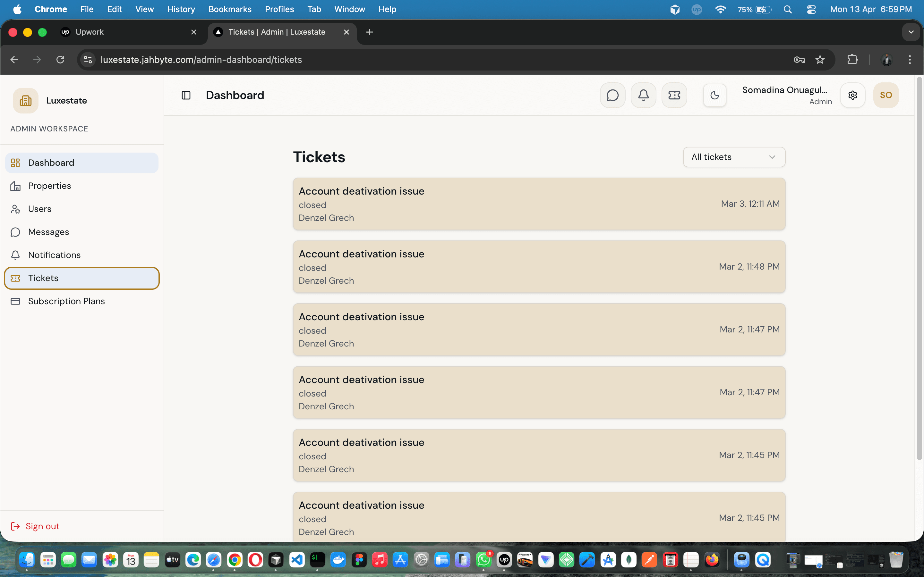
Task: Select the Properties icon in the sidebar
Action: pyautogui.click(x=15, y=186)
